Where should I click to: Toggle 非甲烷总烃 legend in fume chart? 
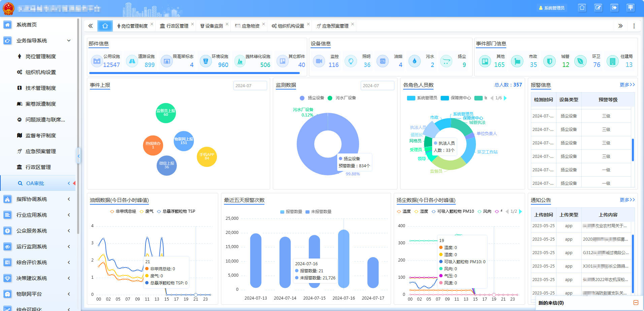123,211
